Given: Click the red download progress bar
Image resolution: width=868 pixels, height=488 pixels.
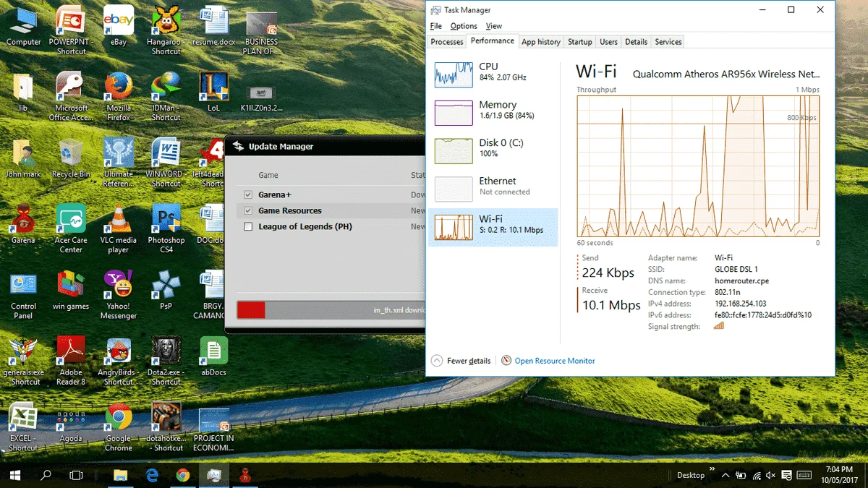Looking at the screenshot, I should (251, 310).
